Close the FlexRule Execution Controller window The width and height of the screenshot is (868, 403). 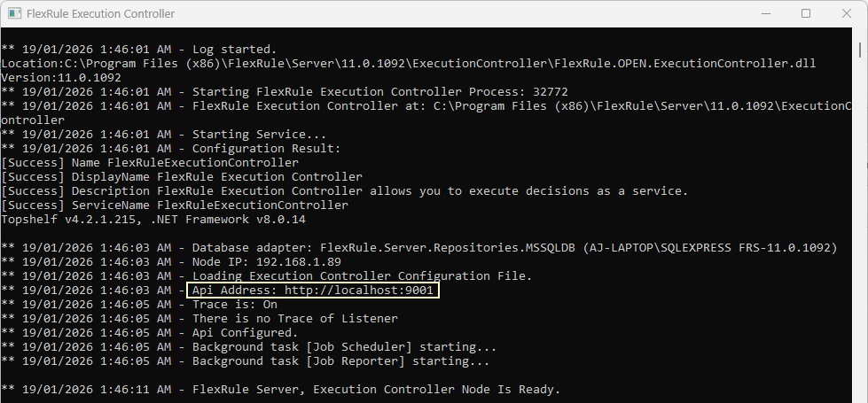pos(847,13)
